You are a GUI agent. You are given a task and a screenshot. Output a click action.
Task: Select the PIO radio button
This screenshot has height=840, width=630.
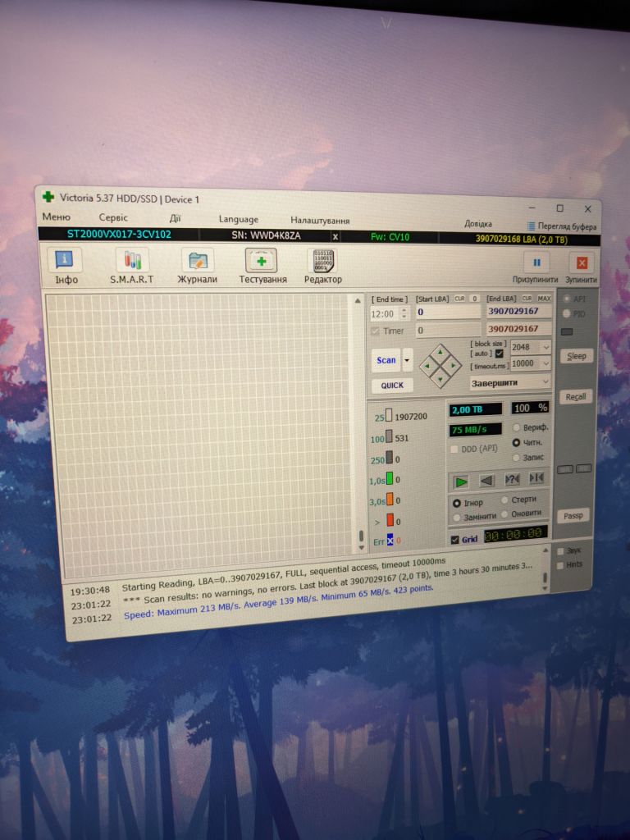pos(567,313)
